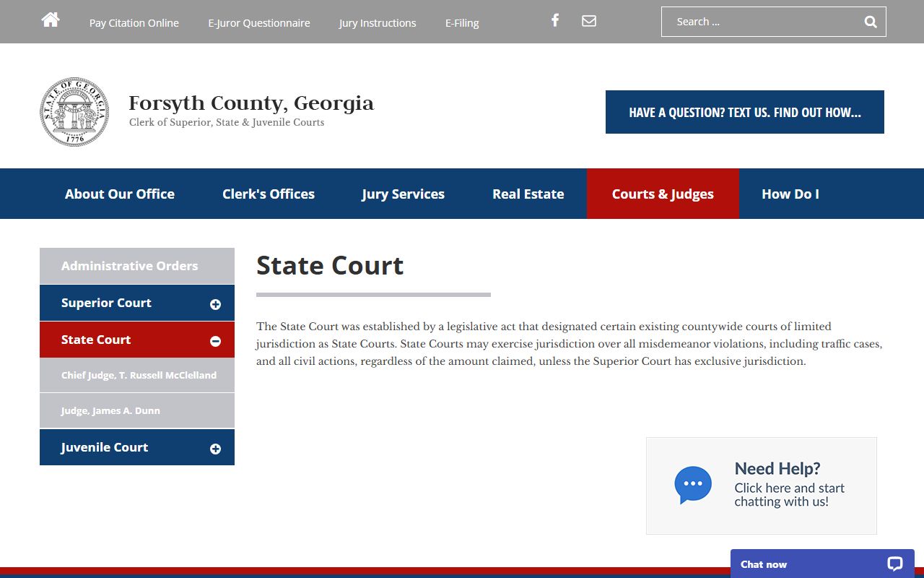924x578 pixels.
Task: Open Judge James A. Dunn page
Action: [x=137, y=410]
